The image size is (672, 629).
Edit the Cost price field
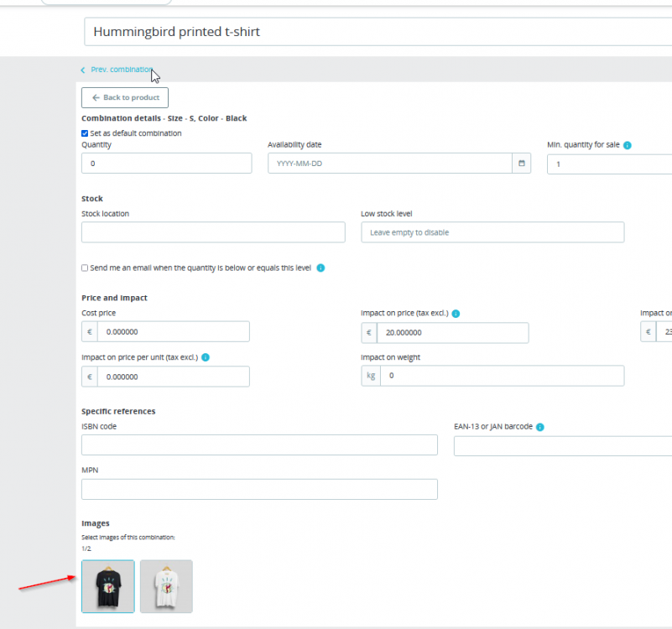[174, 331]
